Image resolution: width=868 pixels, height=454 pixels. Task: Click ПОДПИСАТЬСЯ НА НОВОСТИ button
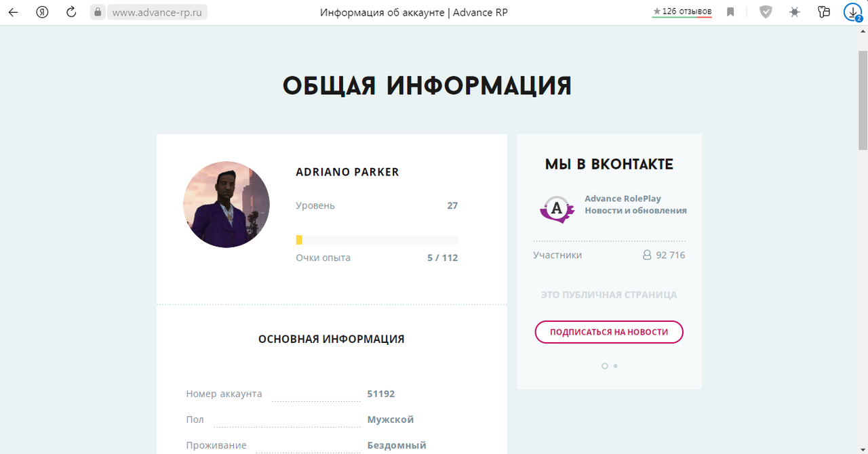point(609,332)
